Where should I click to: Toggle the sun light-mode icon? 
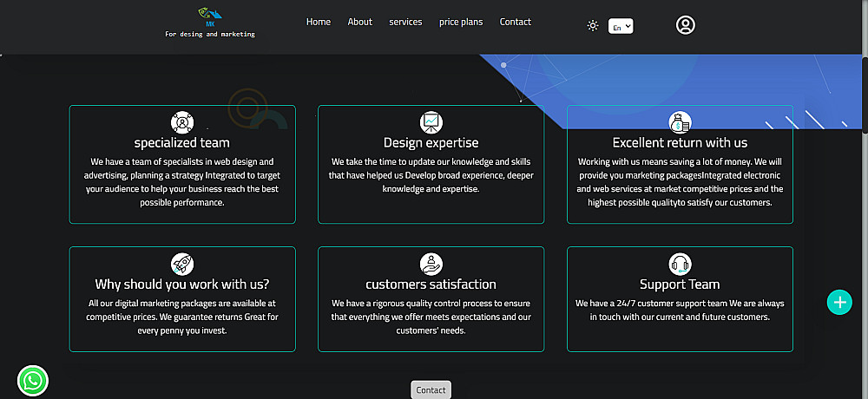pos(593,25)
